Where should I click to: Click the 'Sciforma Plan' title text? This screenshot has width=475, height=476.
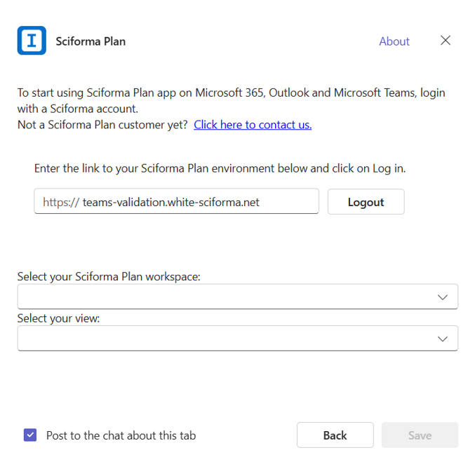pos(91,41)
